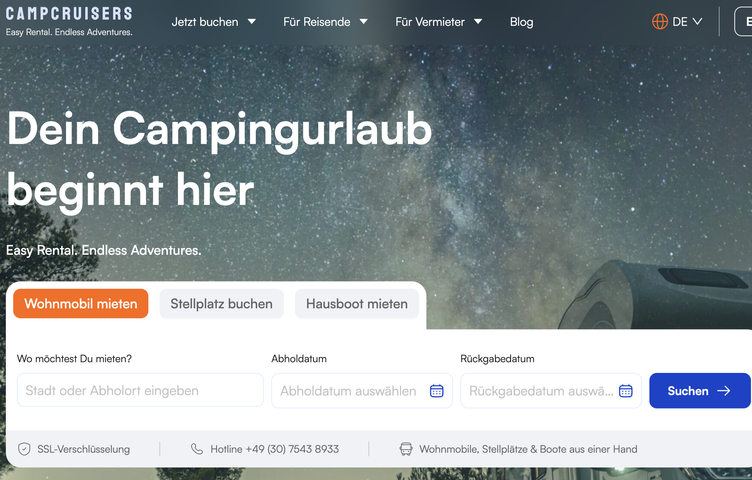752x480 pixels.
Task: Click the Abholdatum auswählen date field
Action: [x=362, y=391]
